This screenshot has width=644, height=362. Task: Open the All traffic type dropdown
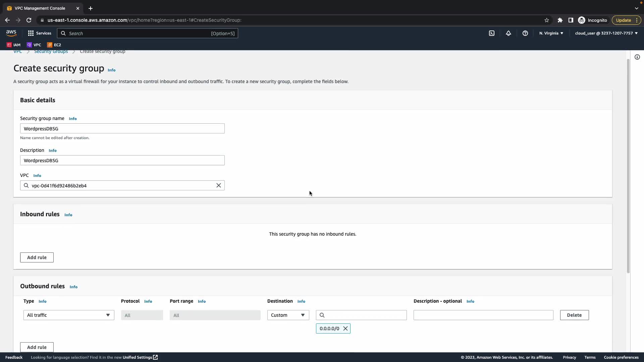(x=69, y=315)
